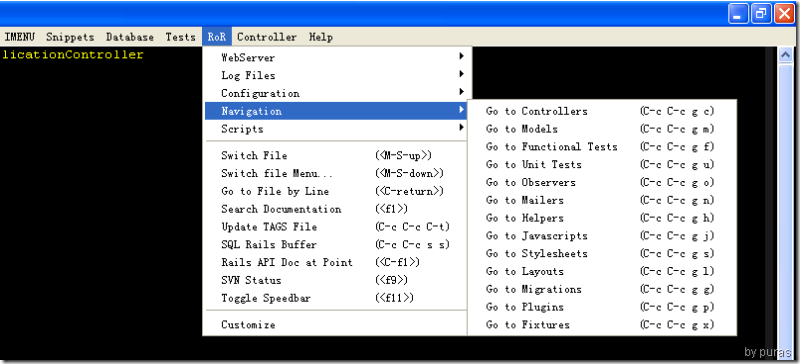Open SVN Status
Screen dimensions: 800x364
[336, 280]
